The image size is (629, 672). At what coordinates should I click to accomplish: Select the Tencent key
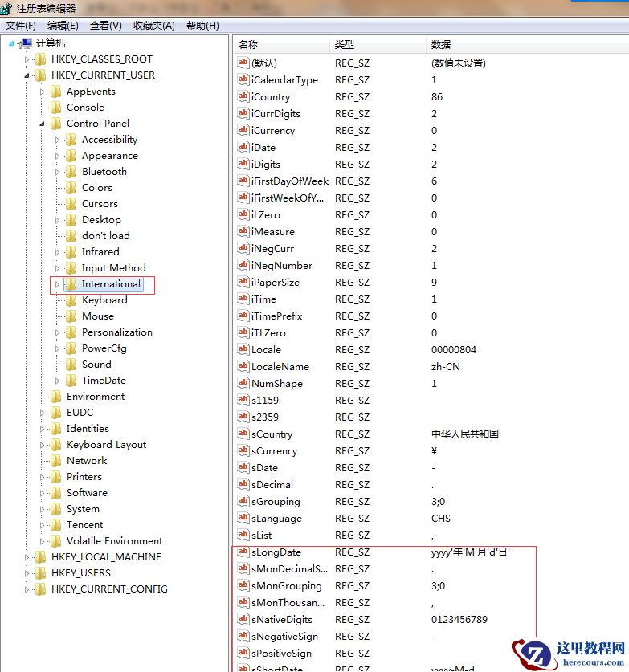pyautogui.click(x=85, y=525)
